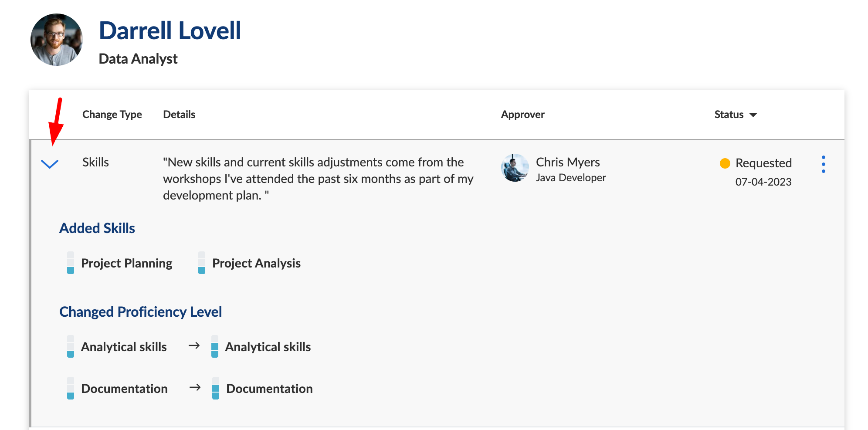Click the Details column header
The height and width of the screenshot is (430, 868).
point(179,115)
